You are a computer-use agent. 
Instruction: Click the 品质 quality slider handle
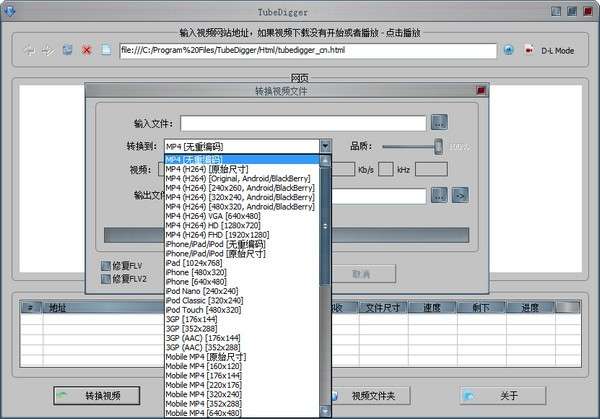[439, 147]
